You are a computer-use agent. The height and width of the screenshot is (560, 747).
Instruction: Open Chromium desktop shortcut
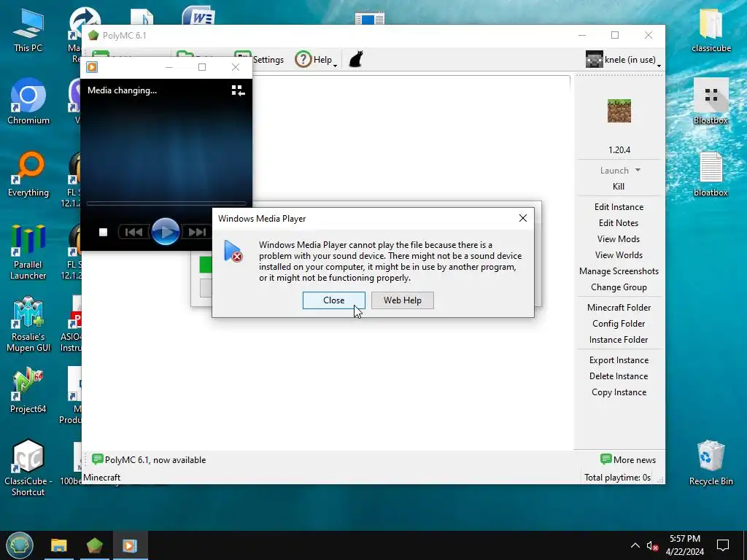click(28, 101)
